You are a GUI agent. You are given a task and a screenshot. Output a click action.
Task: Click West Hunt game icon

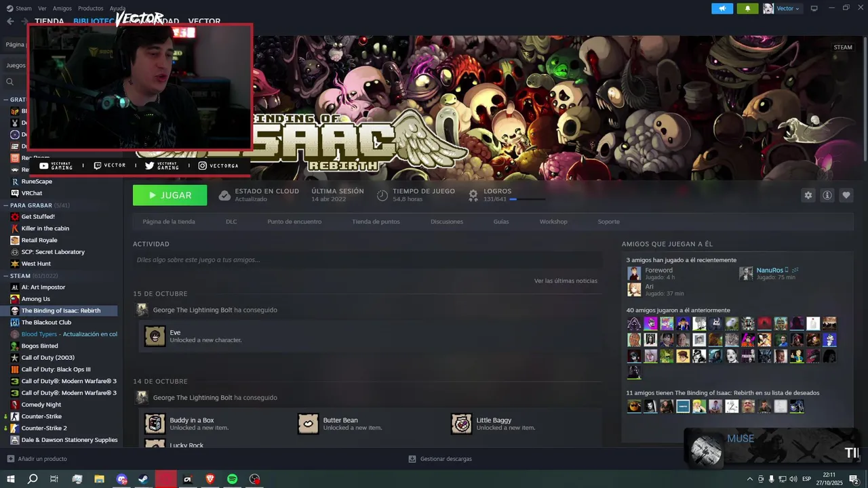click(15, 264)
